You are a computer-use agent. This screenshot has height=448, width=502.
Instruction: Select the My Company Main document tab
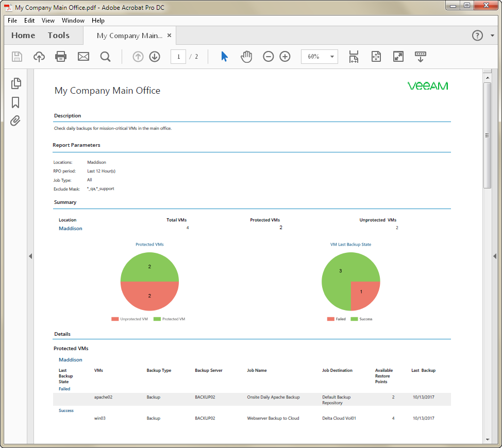pyautogui.click(x=129, y=36)
